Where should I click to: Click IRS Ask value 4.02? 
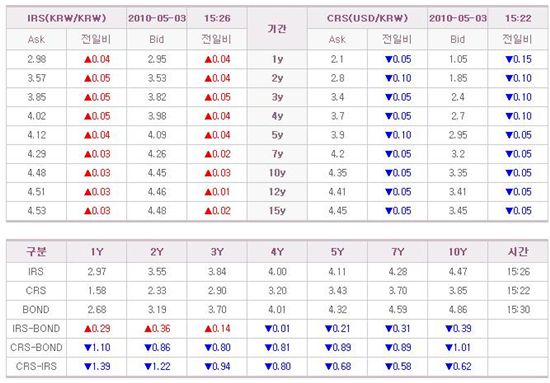[x=36, y=116]
